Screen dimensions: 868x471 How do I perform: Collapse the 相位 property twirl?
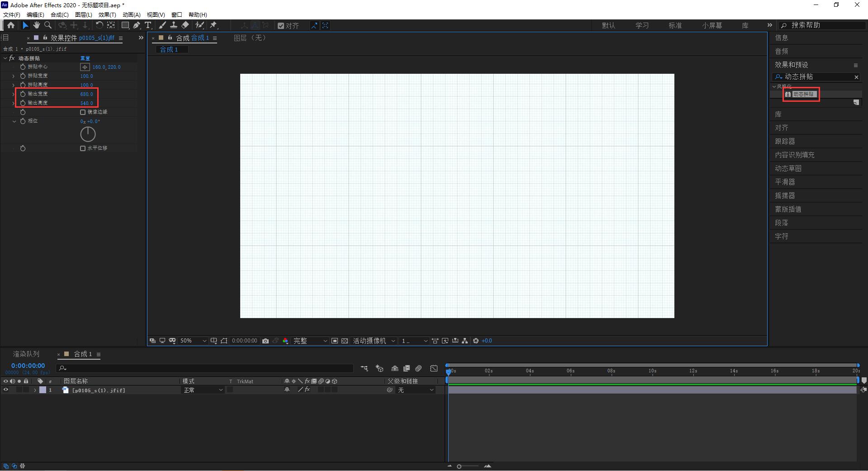(14, 121)
